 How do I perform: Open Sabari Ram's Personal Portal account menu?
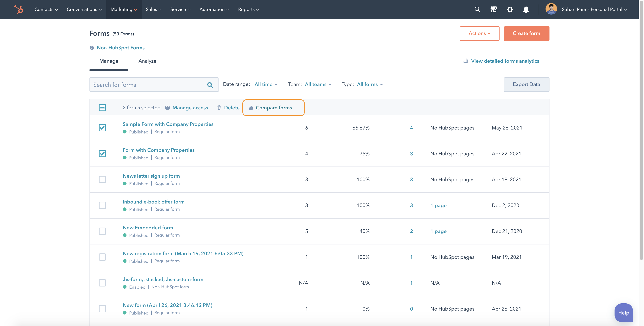[594, 10]
